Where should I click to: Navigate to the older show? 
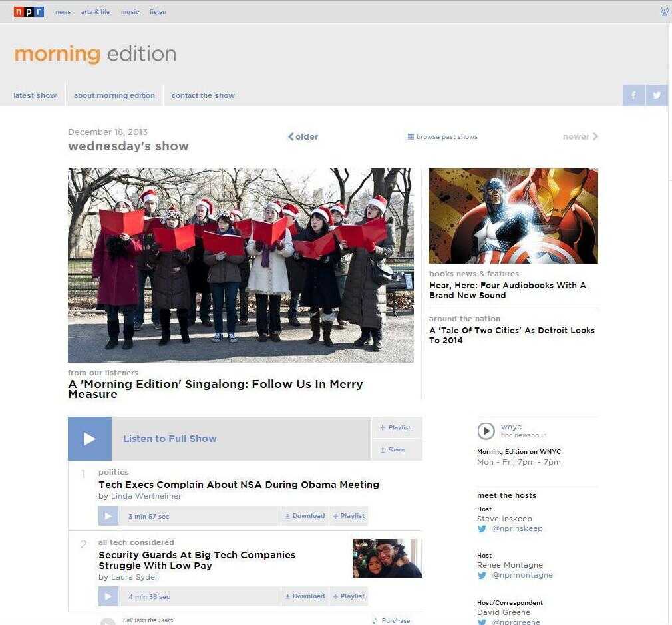303,136
